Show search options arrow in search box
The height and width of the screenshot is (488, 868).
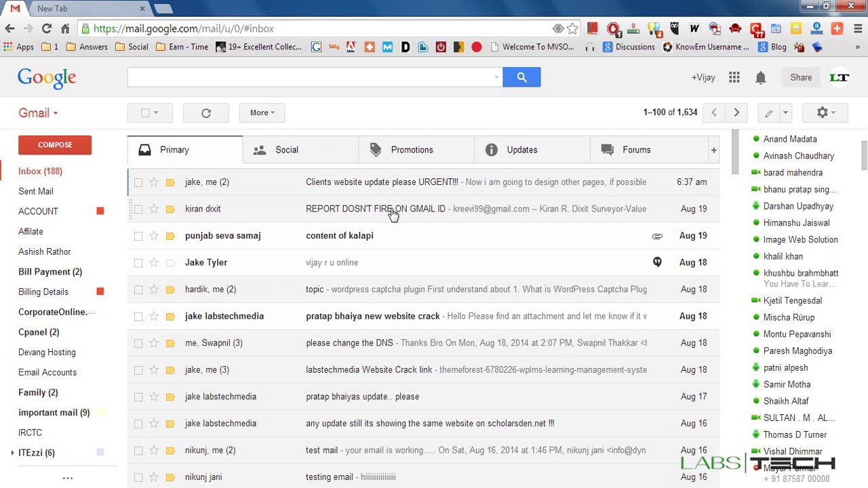[496, 77]
